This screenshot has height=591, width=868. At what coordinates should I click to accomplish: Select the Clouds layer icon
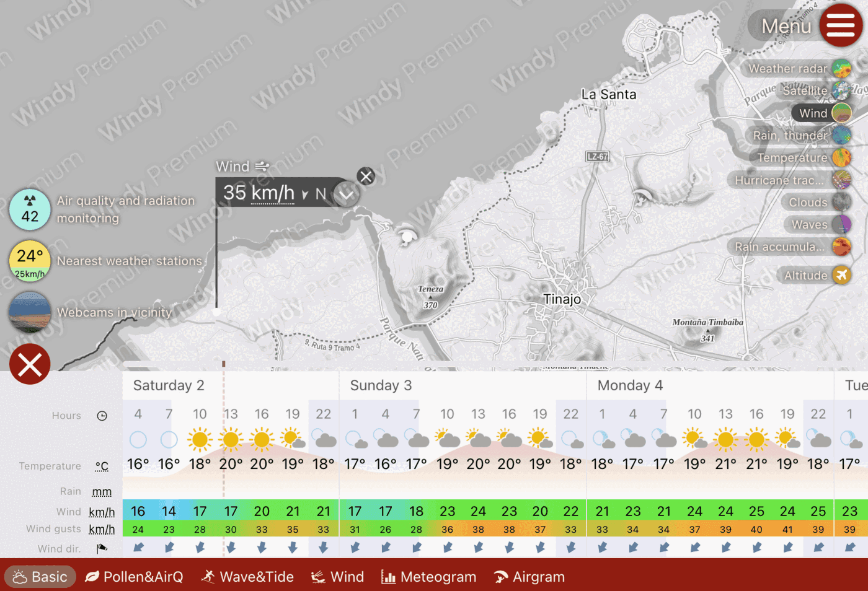click(841, 203)
